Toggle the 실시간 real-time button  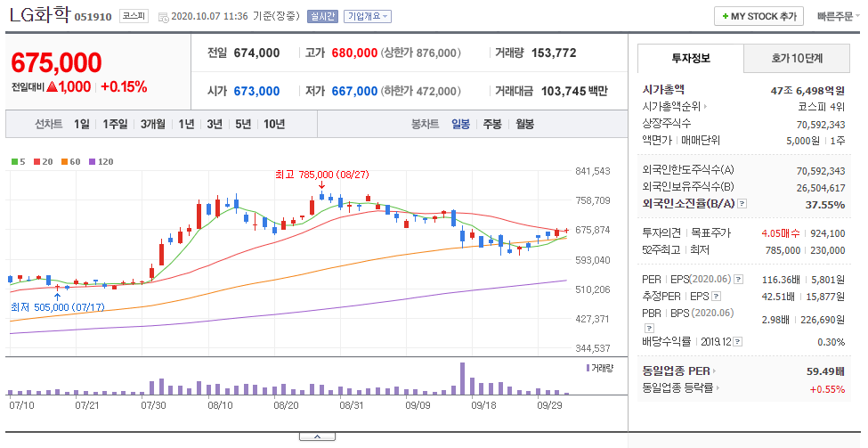[x=322, y=17]
